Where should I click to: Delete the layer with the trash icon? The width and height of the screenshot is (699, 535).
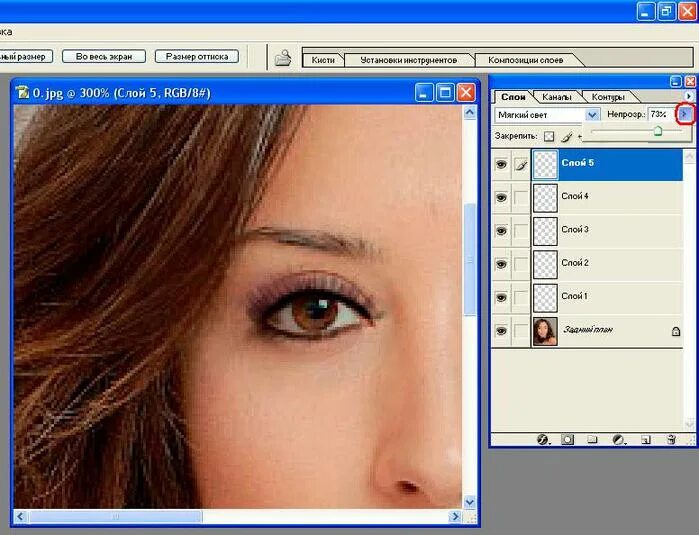[x=671, y=440]
